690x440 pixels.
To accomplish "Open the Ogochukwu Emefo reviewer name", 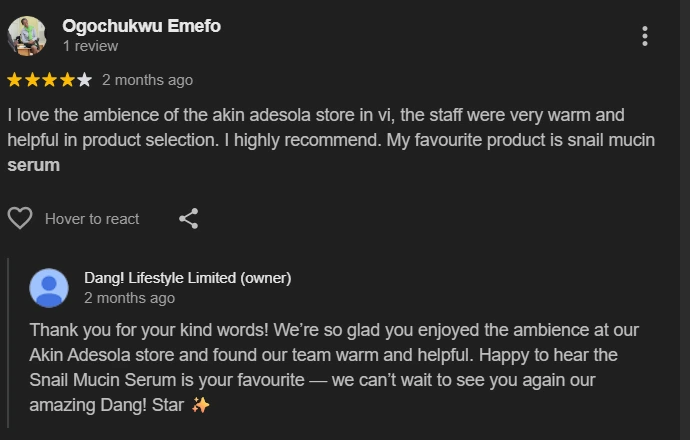I will (141, 26).
